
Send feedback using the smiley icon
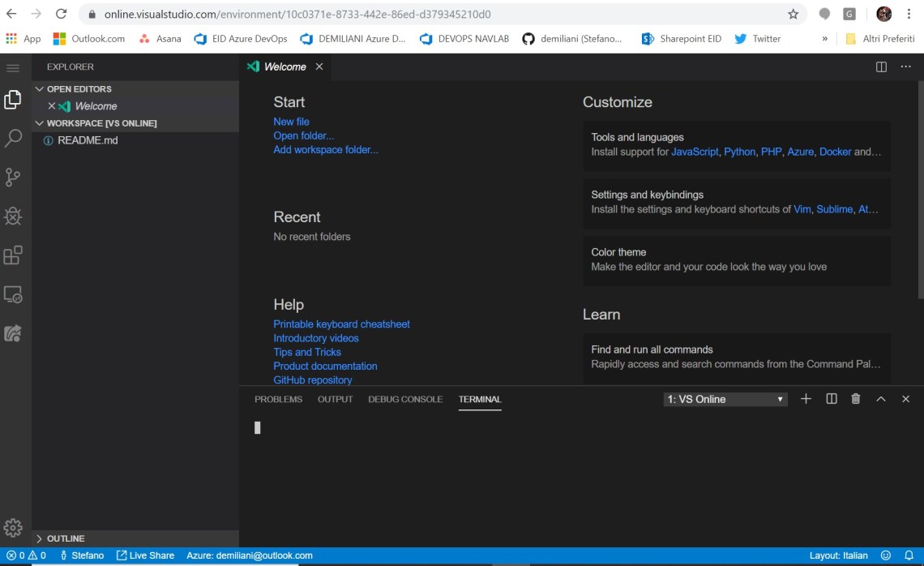point(885,555)
